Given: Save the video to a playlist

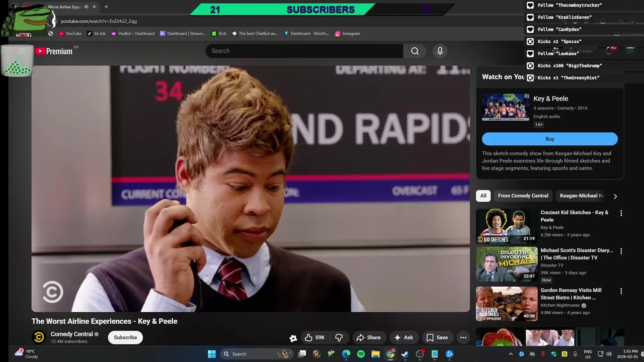Looking at the screenshot, I should pyautogui.click(x=437, y=337).
